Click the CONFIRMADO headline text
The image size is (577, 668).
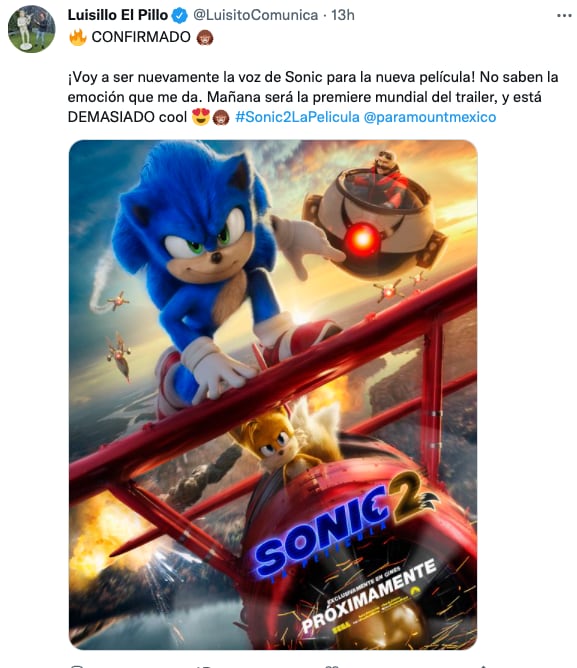tap(141, 37)
